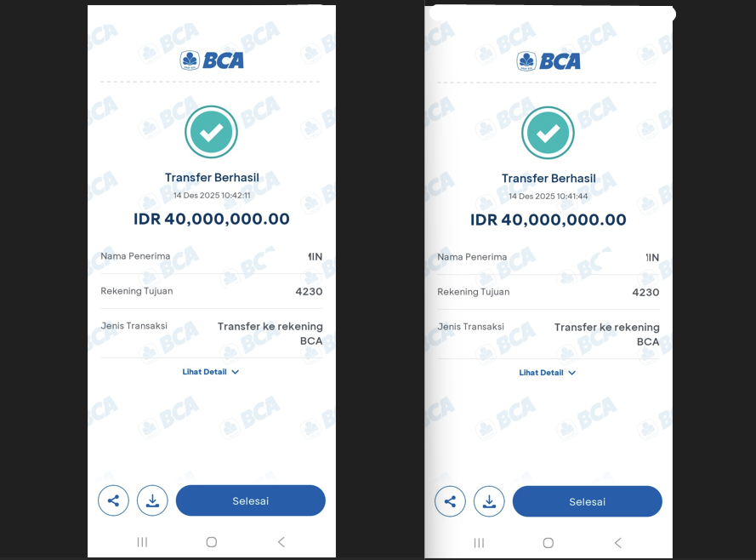Click the BCA logo on left receipt
756x560 pixels.
[212, 60]
